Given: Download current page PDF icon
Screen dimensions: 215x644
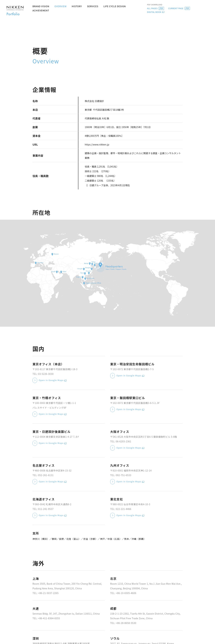Looking at the screenshot, I should [187, 8].
